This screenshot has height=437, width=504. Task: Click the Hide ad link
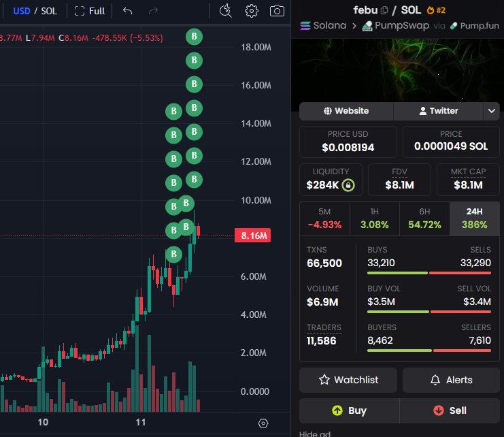(315, 434)
